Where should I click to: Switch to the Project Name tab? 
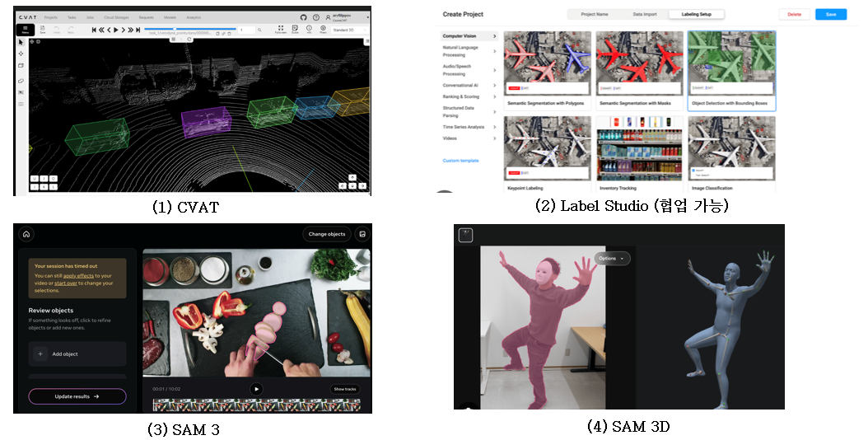(x=595, y=14)
